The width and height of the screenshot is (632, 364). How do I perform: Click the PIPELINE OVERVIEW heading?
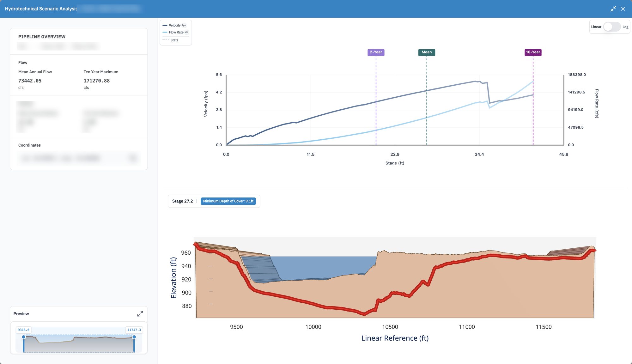pos(42,37)
